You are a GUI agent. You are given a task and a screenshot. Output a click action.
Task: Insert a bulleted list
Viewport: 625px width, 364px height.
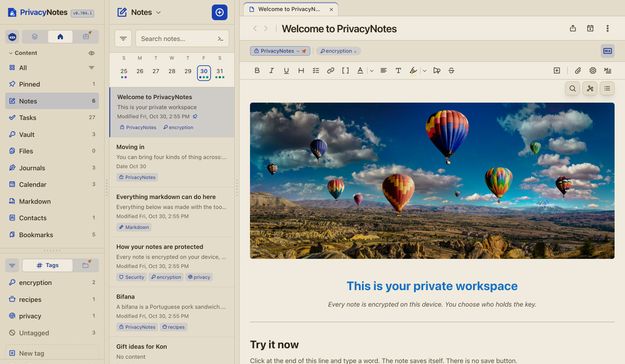(x=316, y=71)
